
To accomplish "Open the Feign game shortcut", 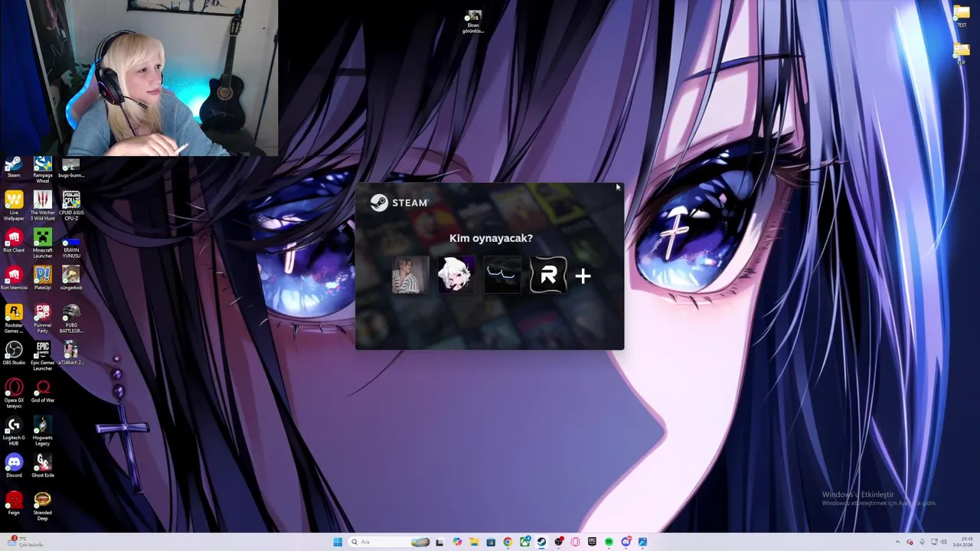I will pos(14,504).
